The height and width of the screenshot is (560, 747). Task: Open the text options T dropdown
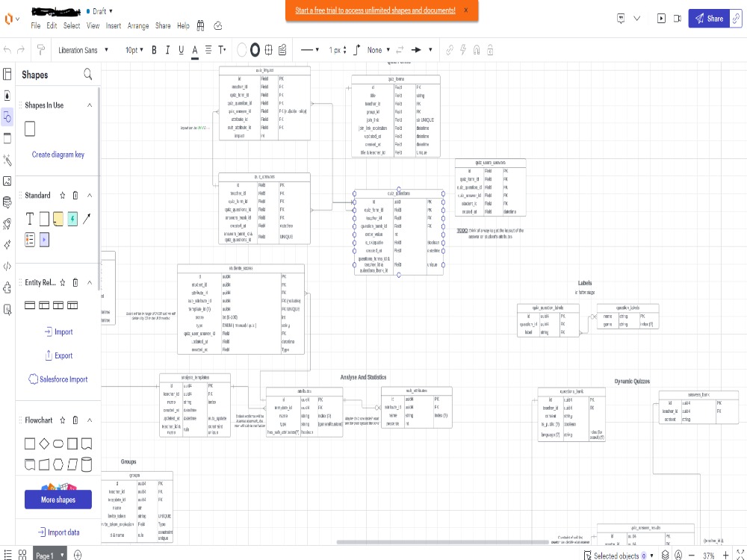point(222,49)
